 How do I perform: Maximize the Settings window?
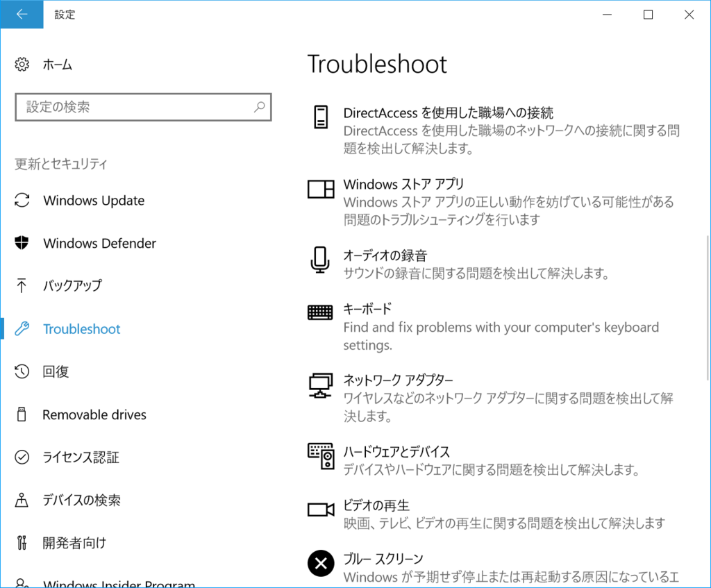(x=649, y=15)
